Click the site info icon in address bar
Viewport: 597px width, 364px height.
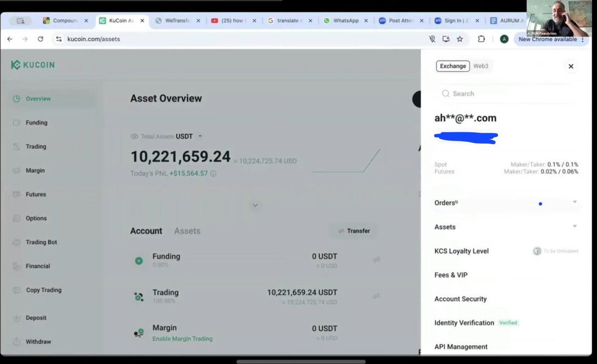pyautogui.click(x=59, y=39)
